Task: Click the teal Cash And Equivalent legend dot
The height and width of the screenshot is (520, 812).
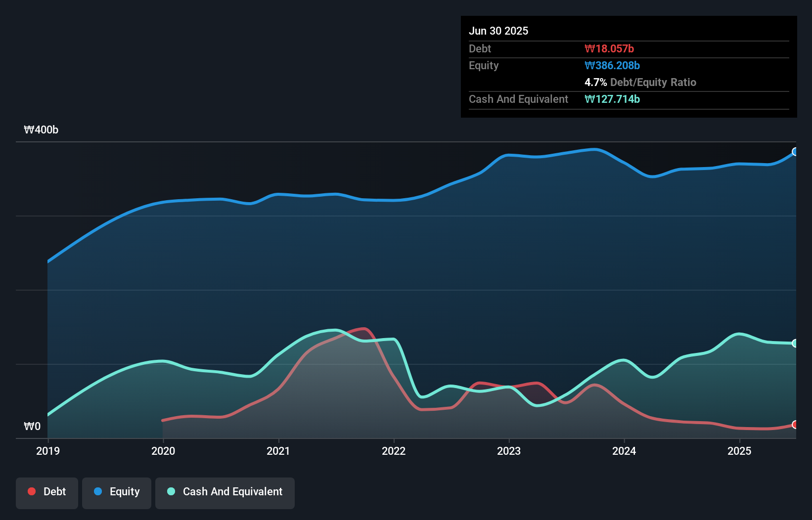Action: (x=171, y=491)
